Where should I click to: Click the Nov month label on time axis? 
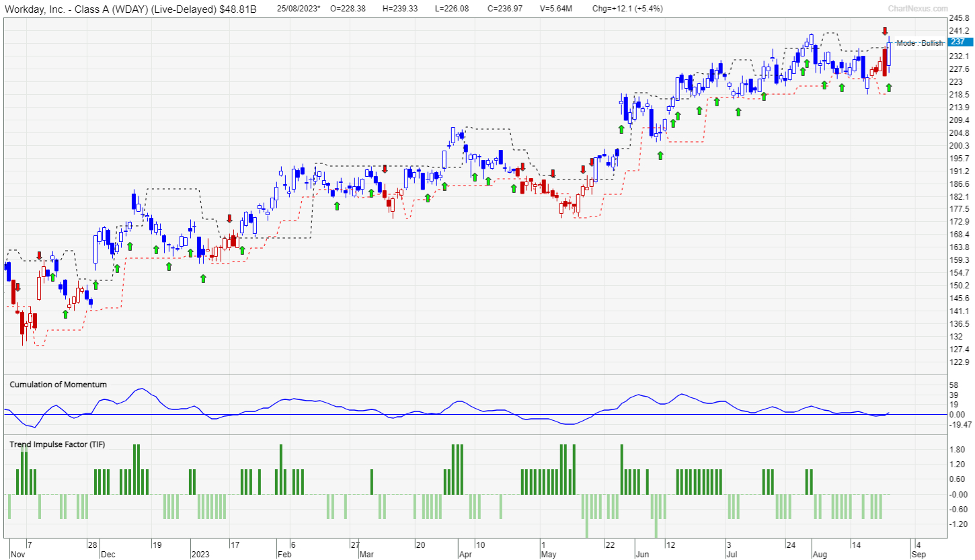17,555
